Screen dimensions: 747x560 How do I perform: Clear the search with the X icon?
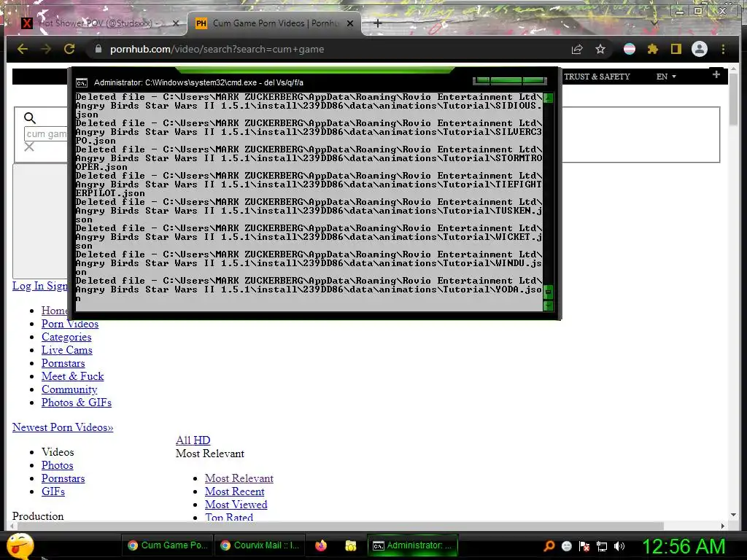click(29, 147)
